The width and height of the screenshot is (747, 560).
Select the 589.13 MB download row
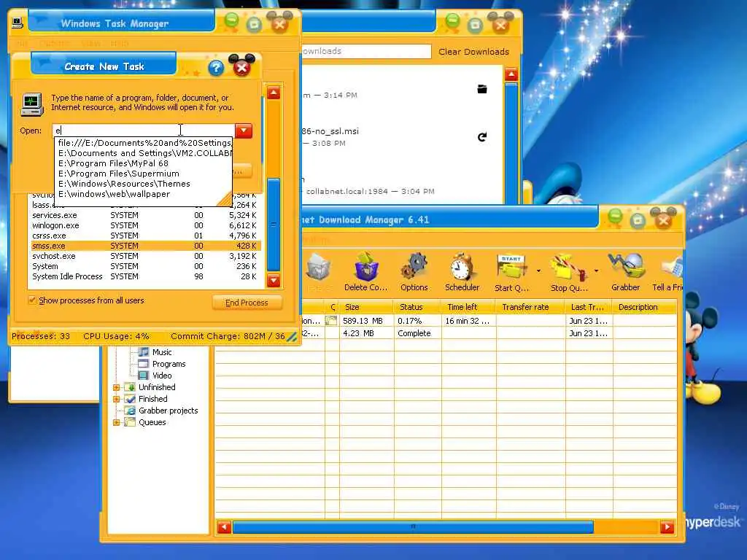click(488, 321)
